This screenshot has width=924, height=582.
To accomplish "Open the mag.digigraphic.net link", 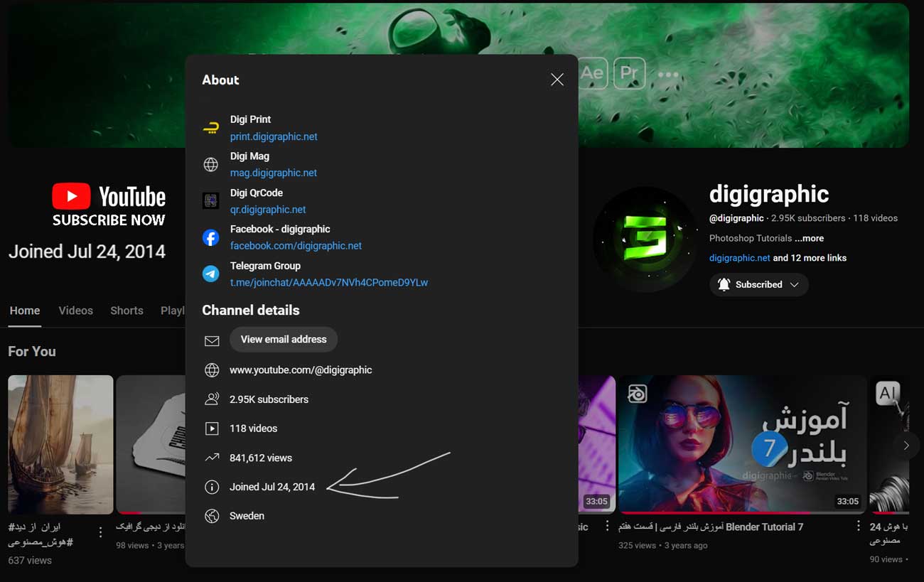I will point(274,173).
